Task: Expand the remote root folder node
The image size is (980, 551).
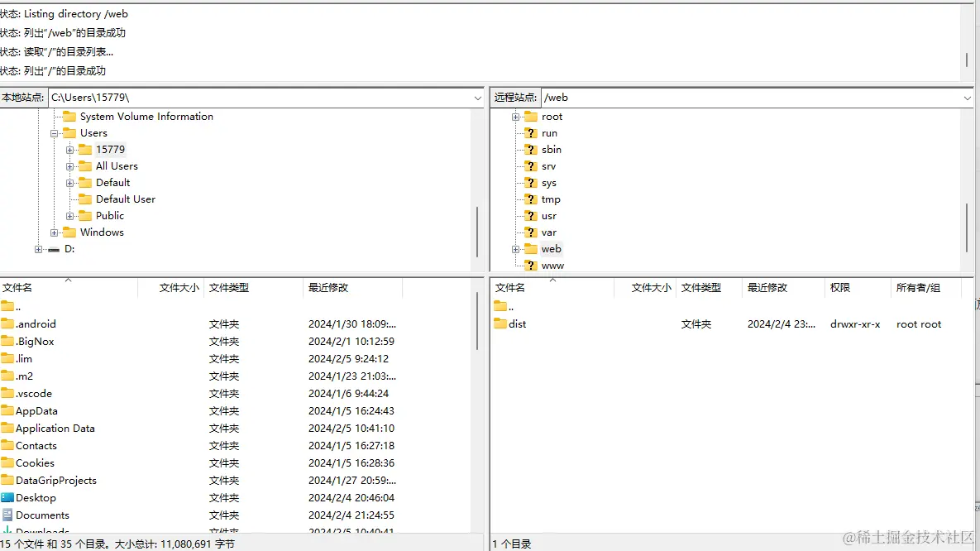Action: 515,117
